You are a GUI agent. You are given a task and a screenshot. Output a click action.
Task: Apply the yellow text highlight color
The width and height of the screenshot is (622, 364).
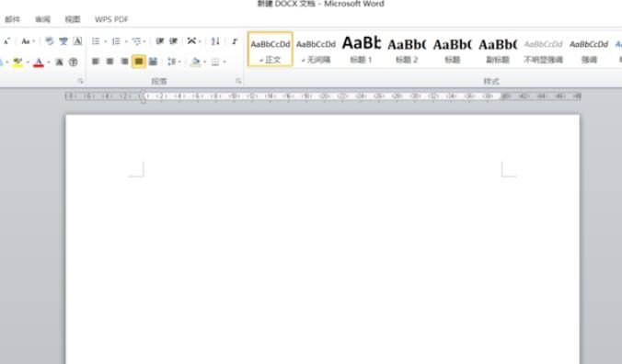(x=17, y=63)
